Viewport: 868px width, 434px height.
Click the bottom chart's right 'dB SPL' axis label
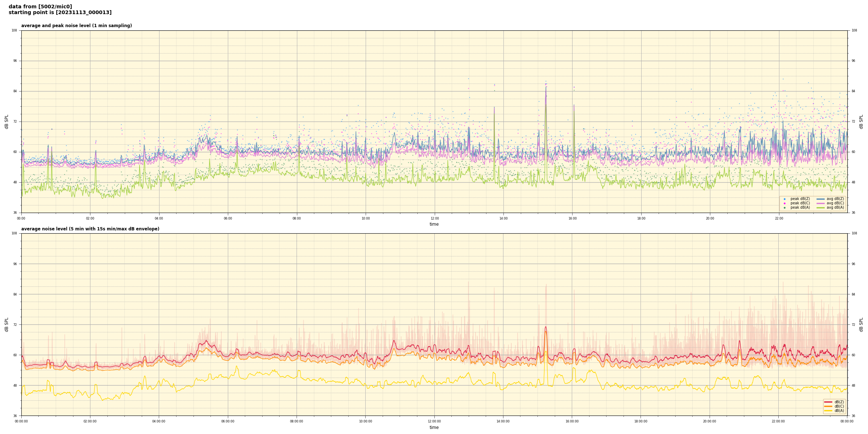coord(861,324)
